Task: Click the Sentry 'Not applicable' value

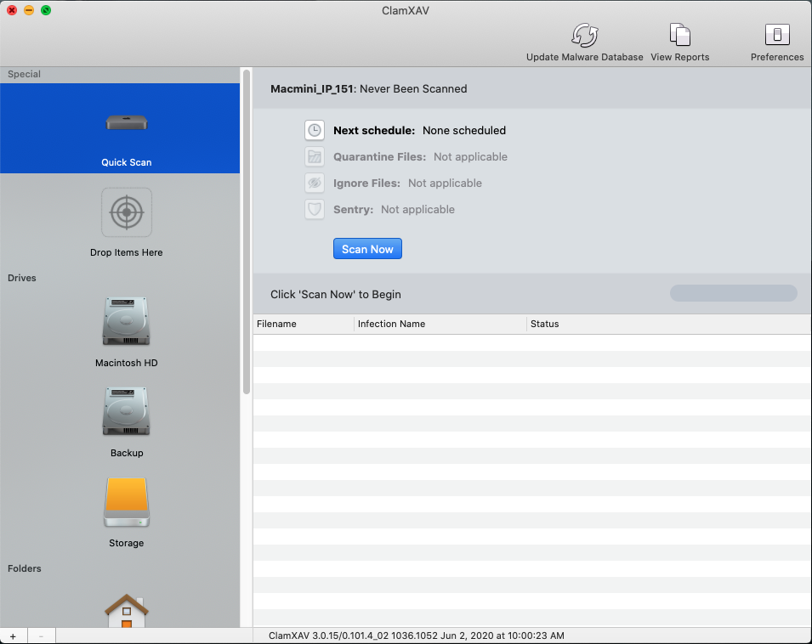Action: [418, 210]
